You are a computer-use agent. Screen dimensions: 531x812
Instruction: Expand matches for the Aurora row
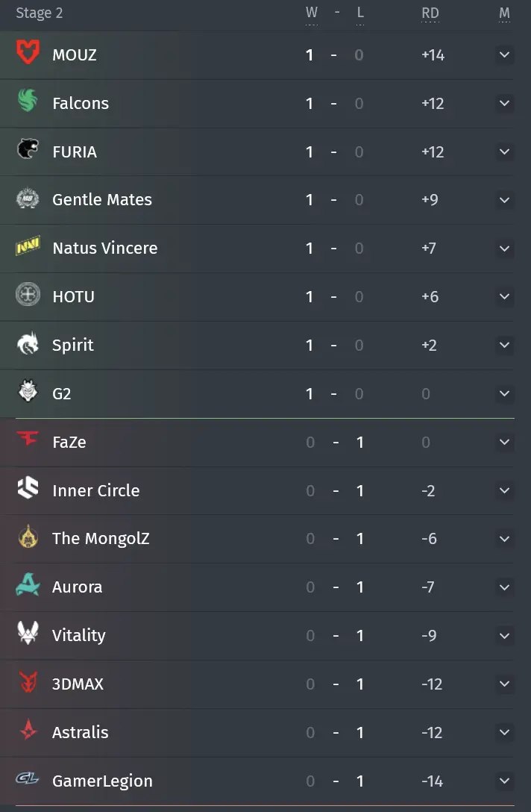click(x=504, y=587)
